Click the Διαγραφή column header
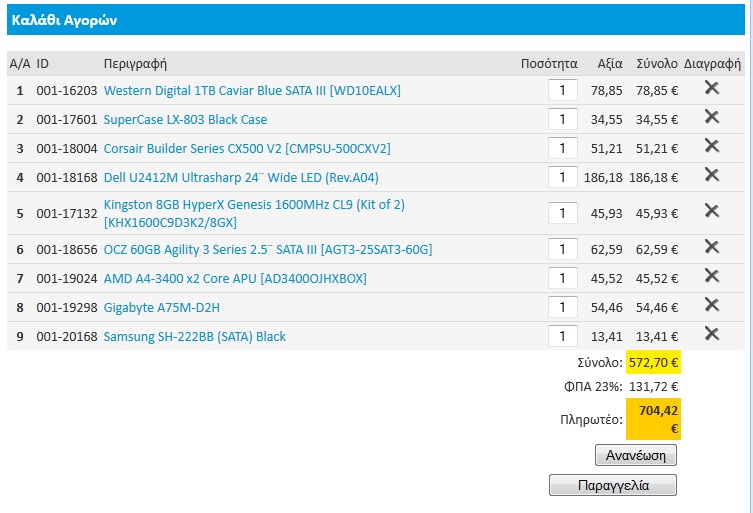The image size is (753, 513). [x=712, y=63]
